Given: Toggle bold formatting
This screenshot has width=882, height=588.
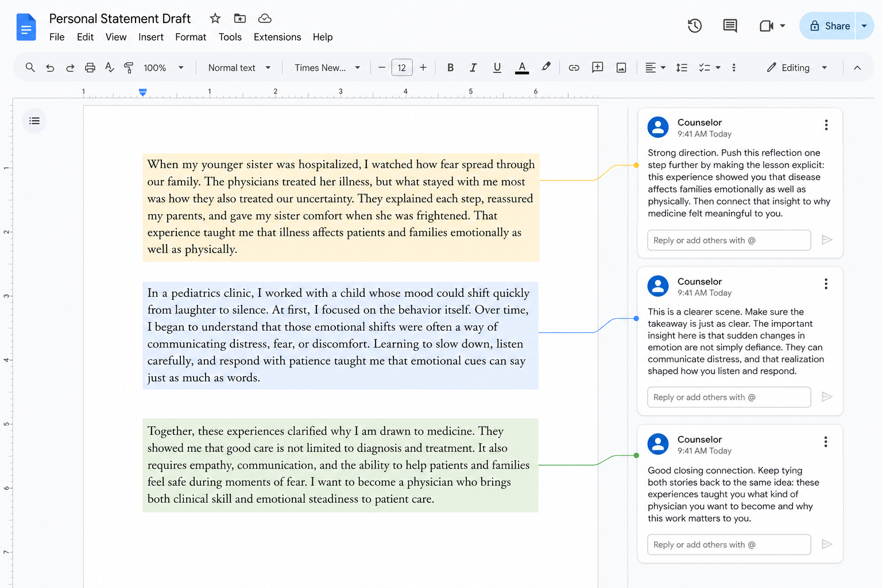Looking at the screenshot, I should pyautogui.click(x=450, y=68).
